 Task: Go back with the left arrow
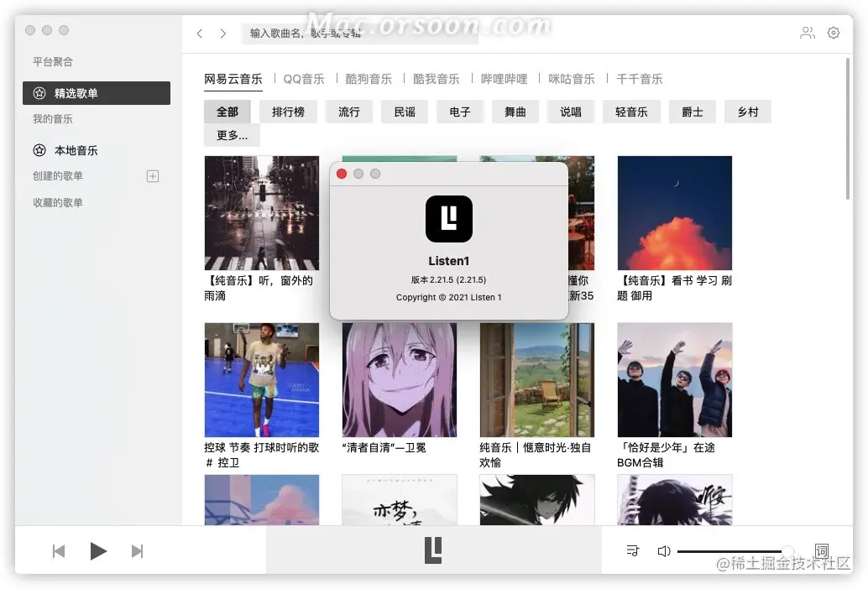[199, 34]
